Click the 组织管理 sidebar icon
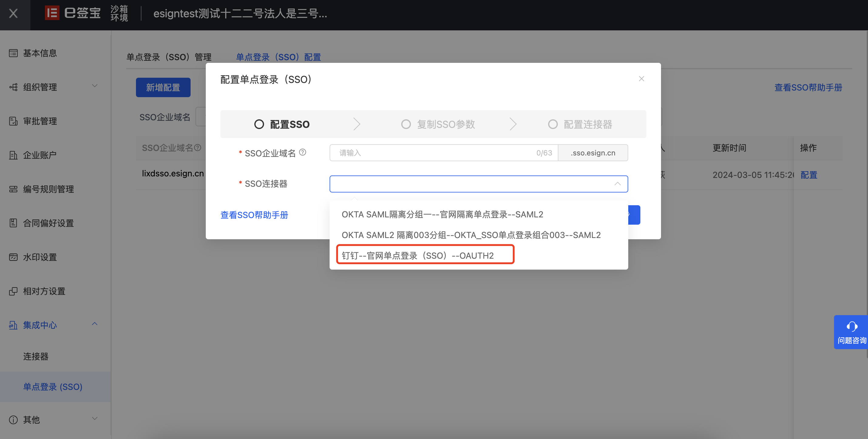868x439 pixels. coord(13,87)
